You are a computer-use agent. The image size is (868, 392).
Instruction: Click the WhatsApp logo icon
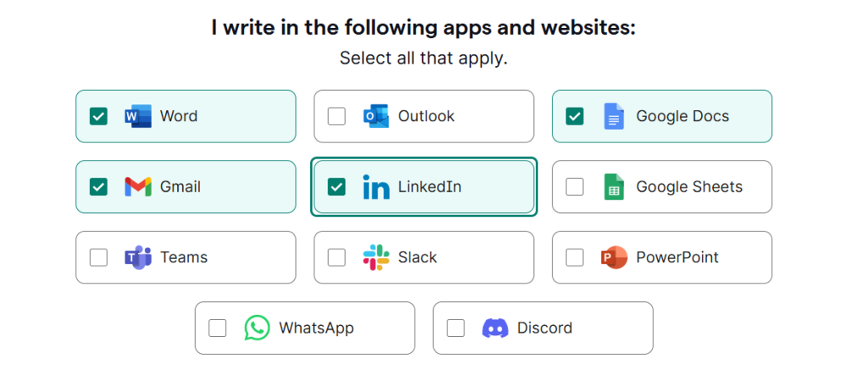pyautogui.click(x=257, y=328)
